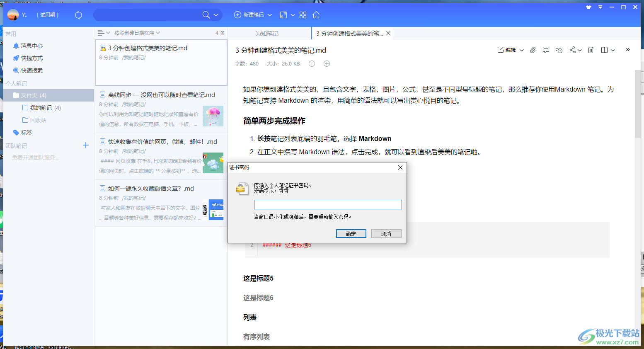644x349 pixels.
Task: Click the note info icon
Action: click(x=312, y=63)
